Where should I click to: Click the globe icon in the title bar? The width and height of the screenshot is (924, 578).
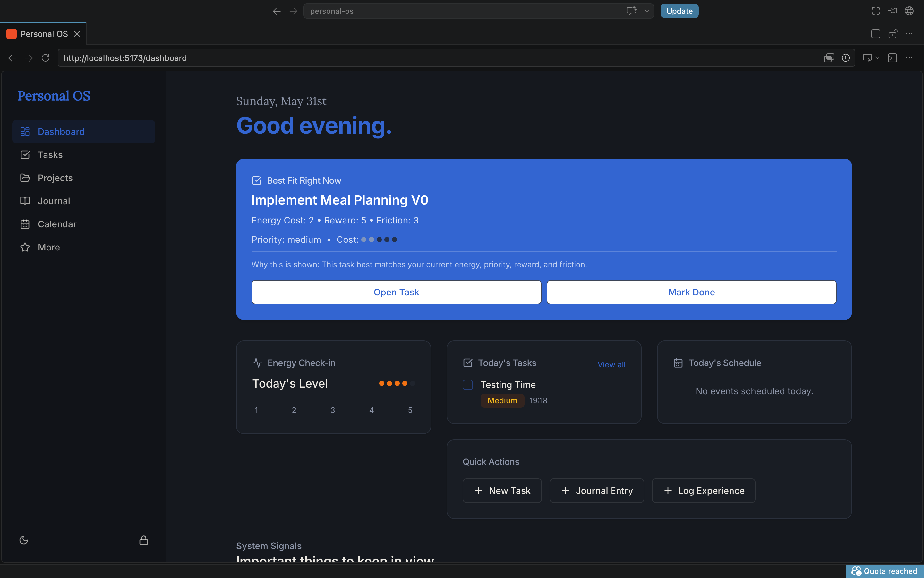(x=909, y=11)
